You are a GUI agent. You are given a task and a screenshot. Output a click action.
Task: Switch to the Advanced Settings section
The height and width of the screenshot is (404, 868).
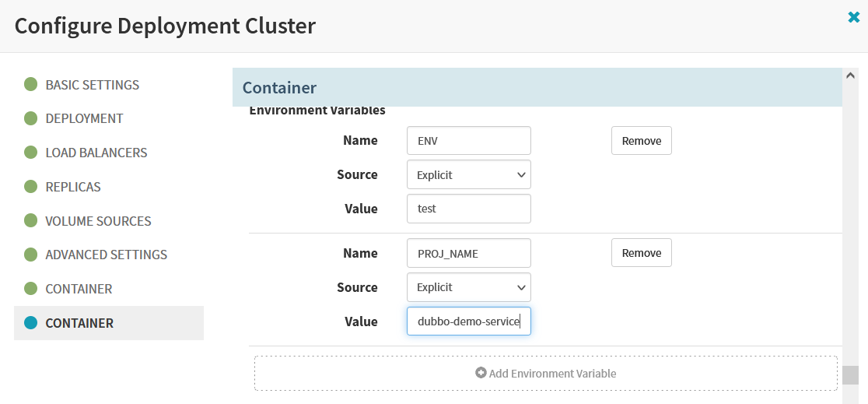(107, 255)
